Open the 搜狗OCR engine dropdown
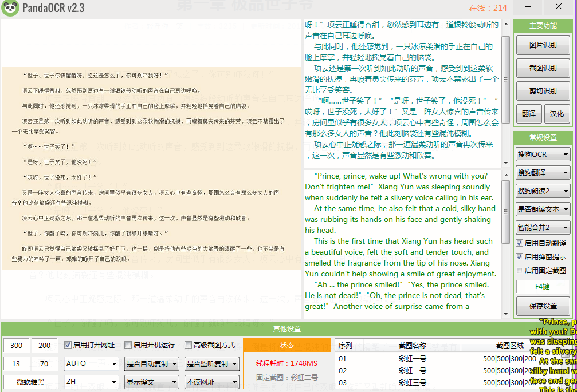Viewport: 577px width, 392px height. click(x=543, y=155)
